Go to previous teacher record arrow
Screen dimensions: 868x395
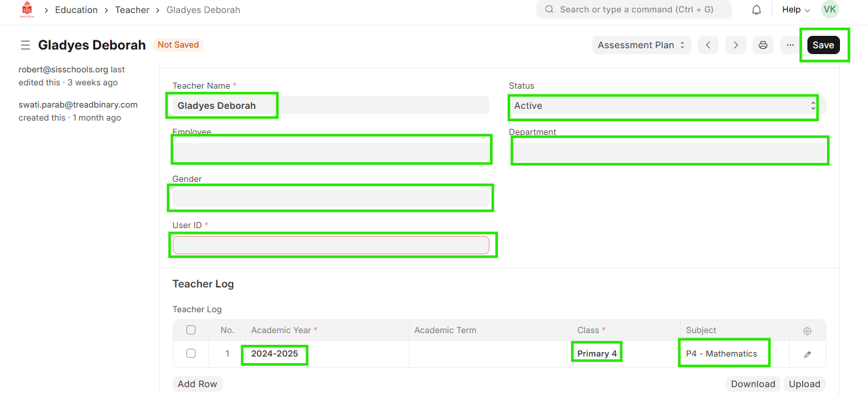point(708,45)
